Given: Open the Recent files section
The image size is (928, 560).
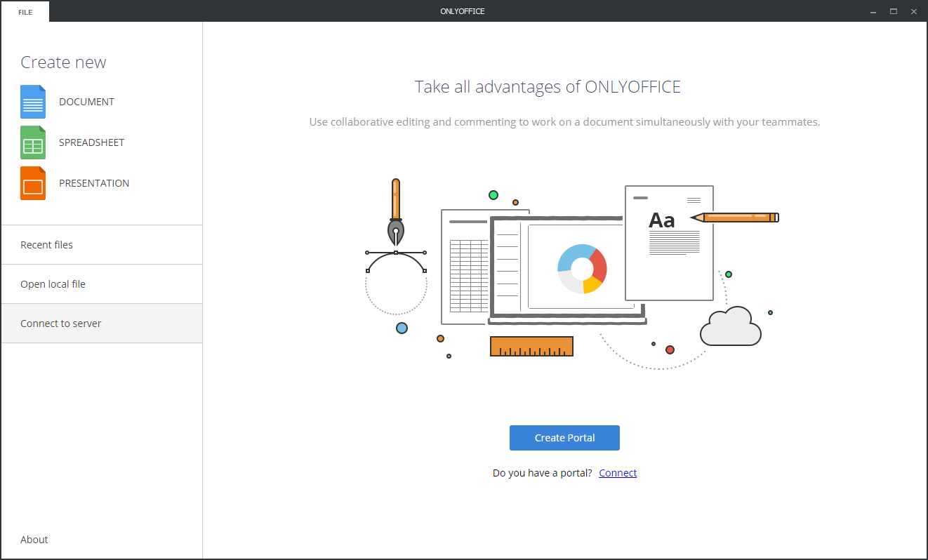Looking at the screenshot, I should (102, 245).
